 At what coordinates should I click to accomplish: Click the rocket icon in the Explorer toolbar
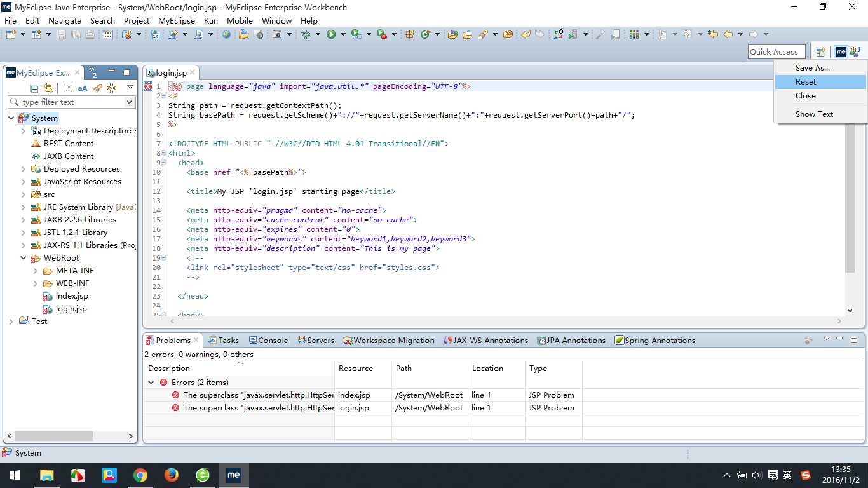point(97,88)
